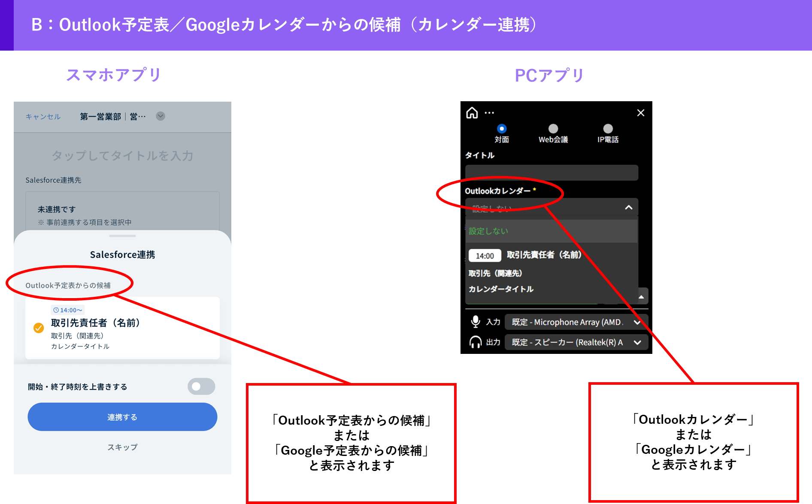Click the orange checkmark on candidate entry
812x504 pixels.
(x=39, y=328)
